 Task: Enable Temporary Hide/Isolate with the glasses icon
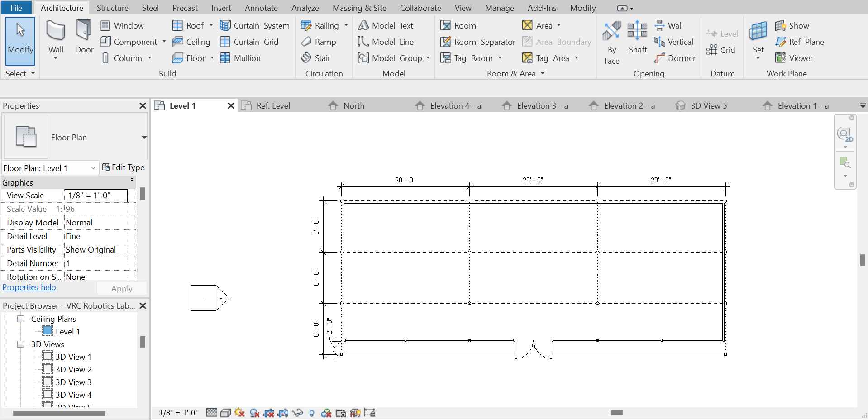pyautogui.click(x=297, y=413)
